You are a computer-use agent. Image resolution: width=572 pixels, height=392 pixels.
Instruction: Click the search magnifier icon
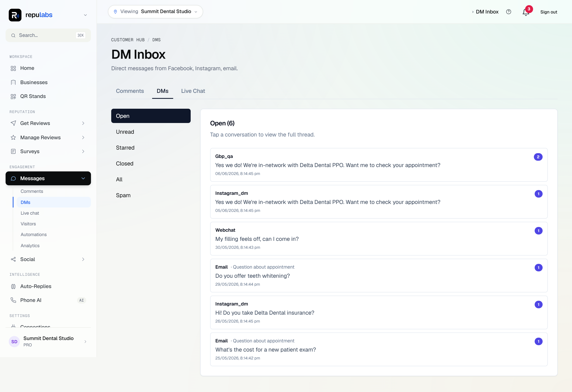(x=13, y=35)
